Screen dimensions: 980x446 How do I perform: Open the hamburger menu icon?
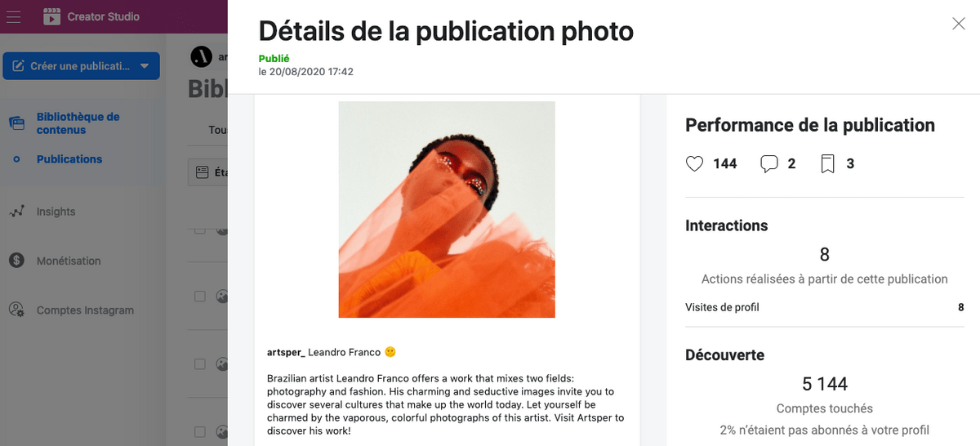pyautogui.click(x=14, y=16)
